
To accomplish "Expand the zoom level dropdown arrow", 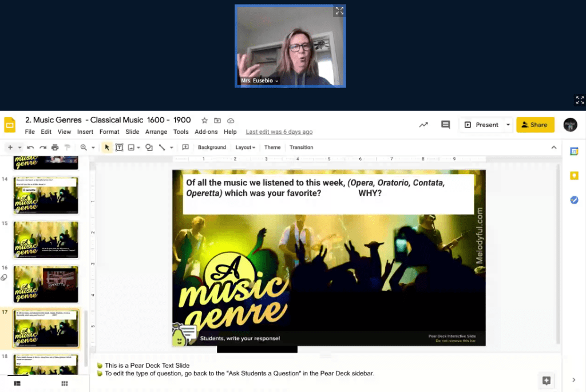I will tap(93, 148).
